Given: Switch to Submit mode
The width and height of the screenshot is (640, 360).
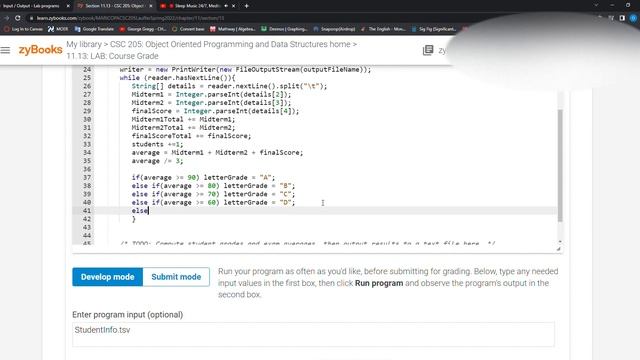Looking at the screenshot, I should point(176,277).
